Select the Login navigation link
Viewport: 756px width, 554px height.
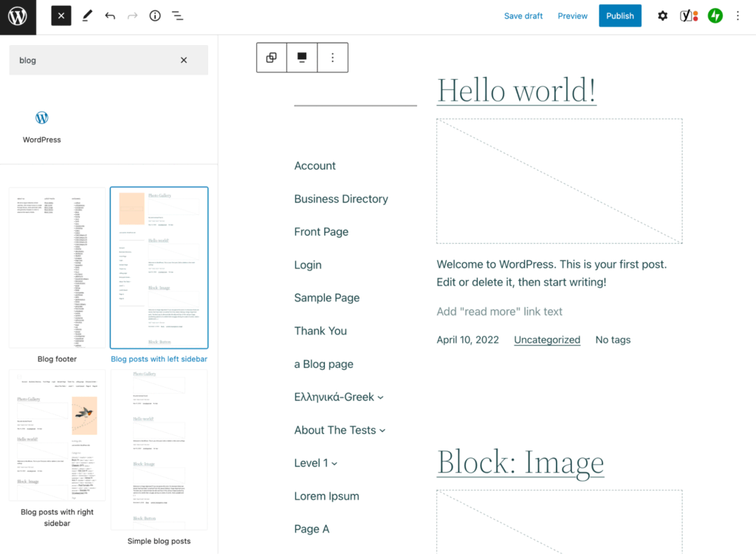tap(308, 265)
